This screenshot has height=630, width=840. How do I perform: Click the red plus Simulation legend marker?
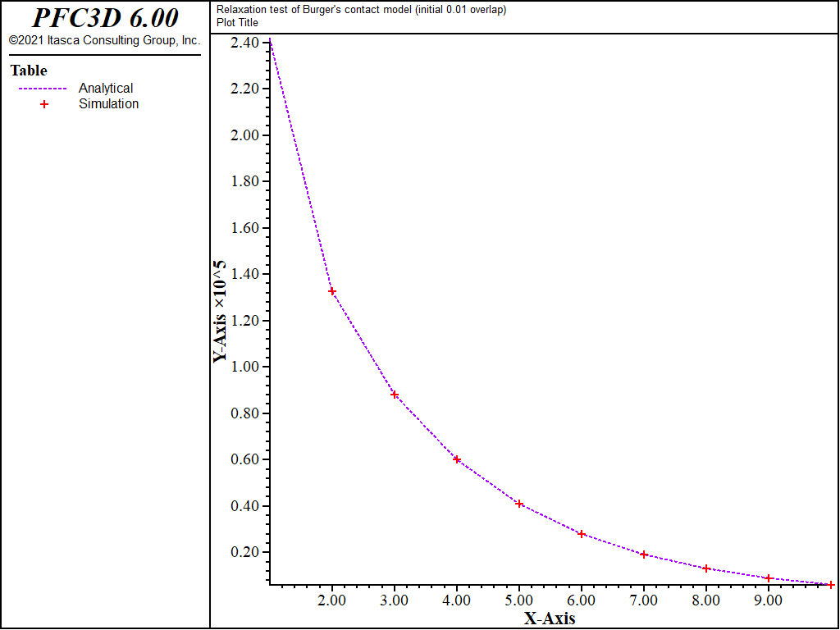tap(44, 104)
